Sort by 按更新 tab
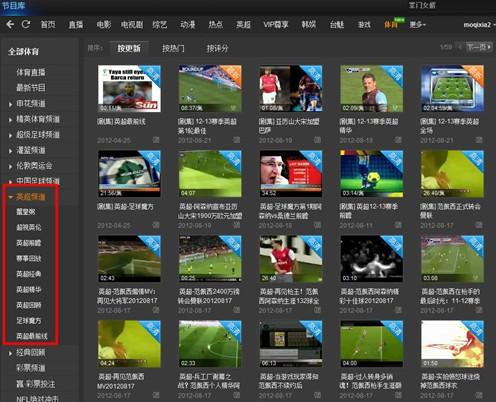 (x=129, y=48)
